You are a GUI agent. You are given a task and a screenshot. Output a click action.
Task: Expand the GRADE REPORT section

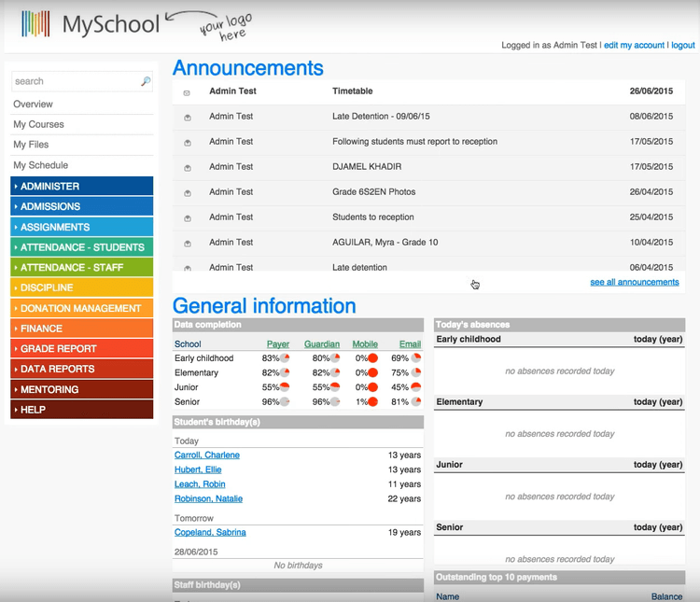coord(82,348)
